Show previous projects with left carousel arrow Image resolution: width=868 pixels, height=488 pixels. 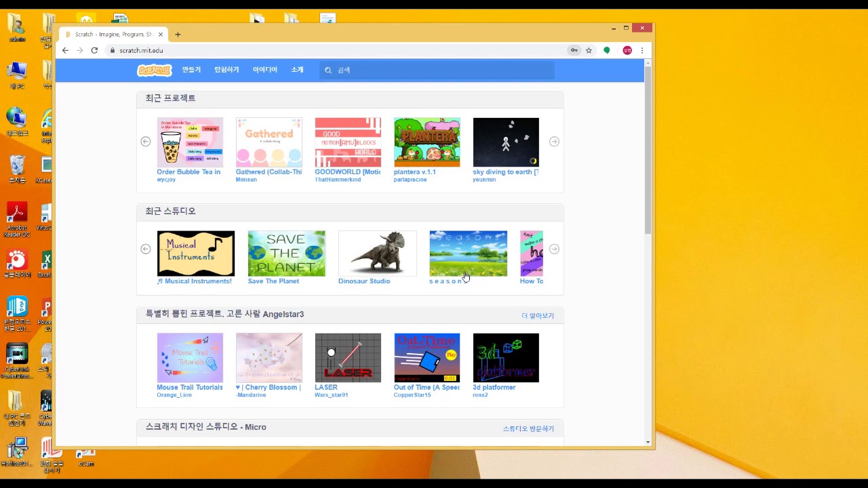point(145,142)
